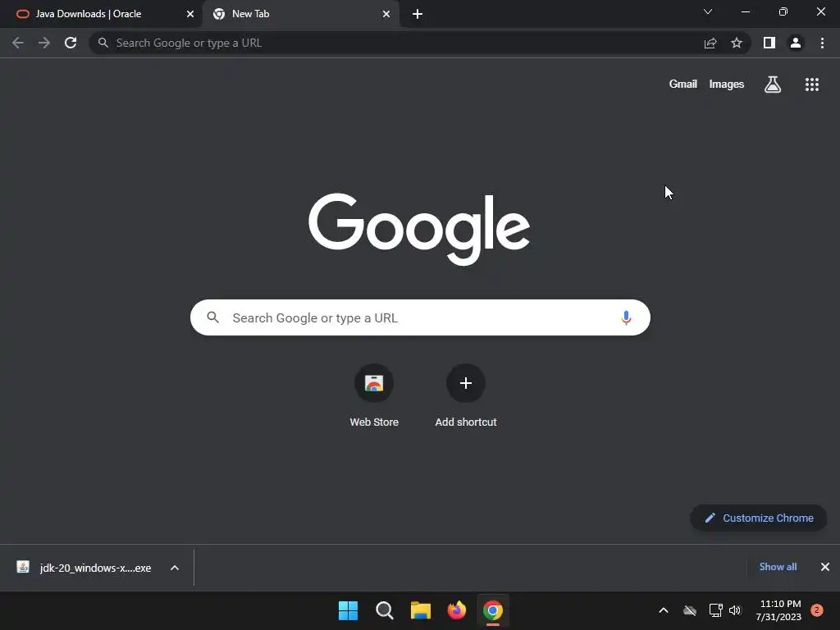
Task: Open Gmail link
Action: tap(683, 84)
